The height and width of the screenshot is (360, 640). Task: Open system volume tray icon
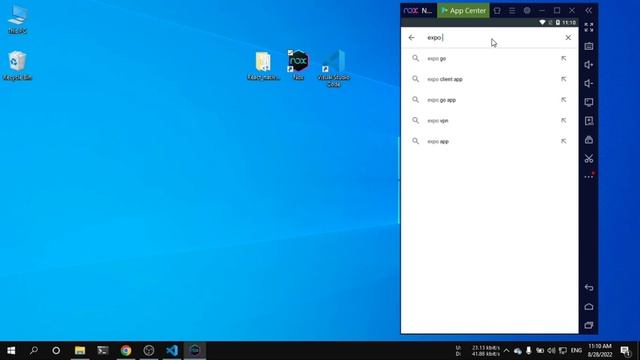click(551, 350)
